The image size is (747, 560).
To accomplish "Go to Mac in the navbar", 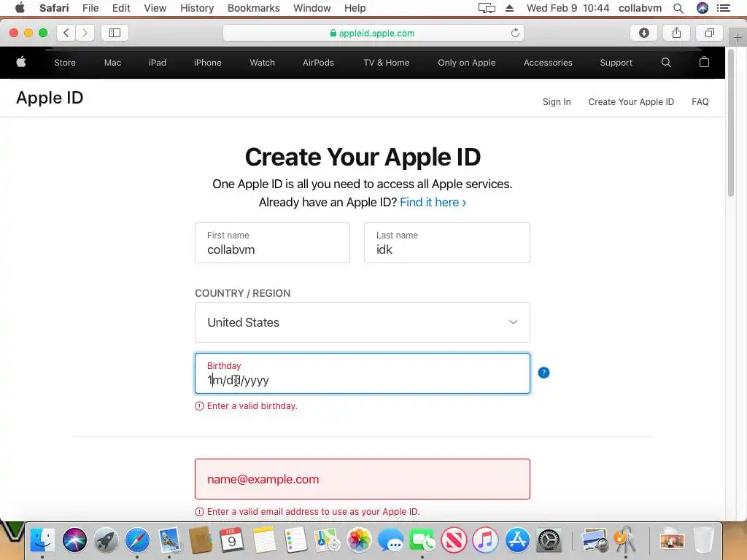I will click(112, 63).
